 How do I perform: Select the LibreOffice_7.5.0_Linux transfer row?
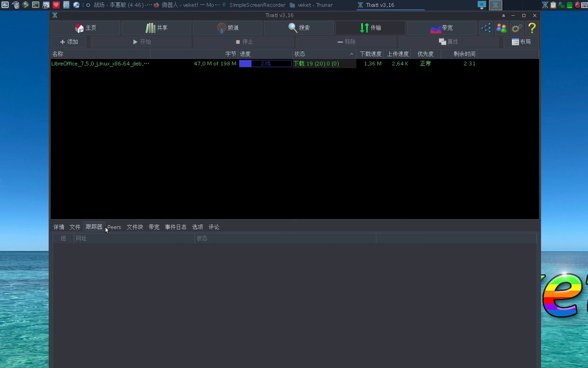click(x=295, y=64)
